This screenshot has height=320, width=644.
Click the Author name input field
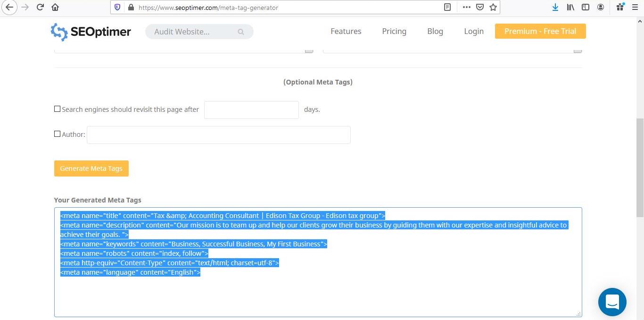(219, 135)
